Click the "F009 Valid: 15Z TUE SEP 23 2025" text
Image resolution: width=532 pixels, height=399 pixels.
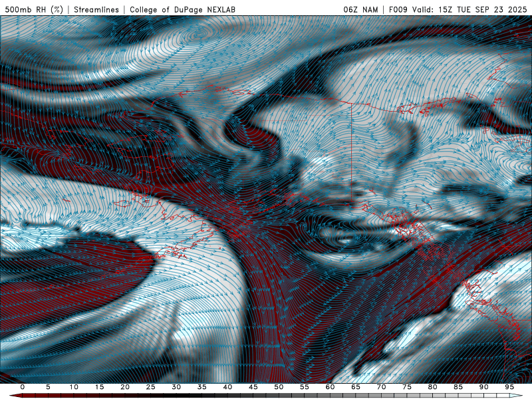(x=458, y=10)
